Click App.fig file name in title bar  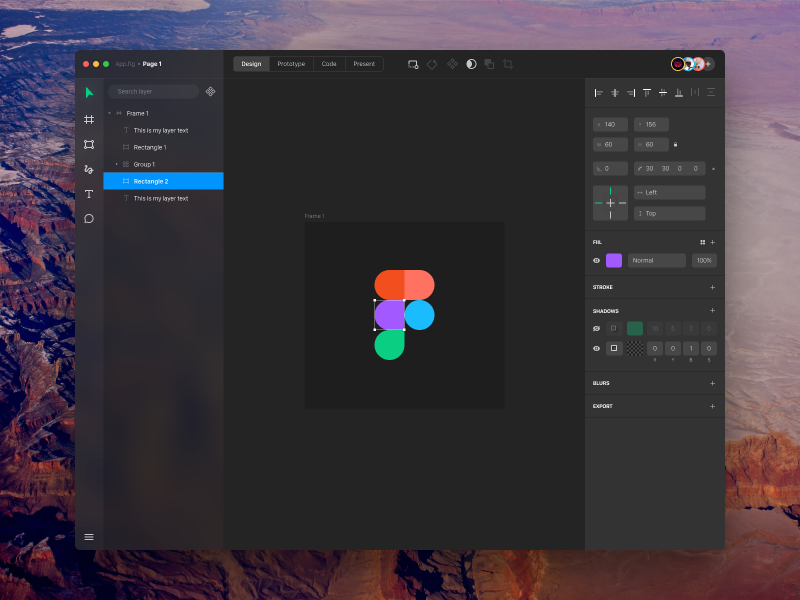pos(125,64)
